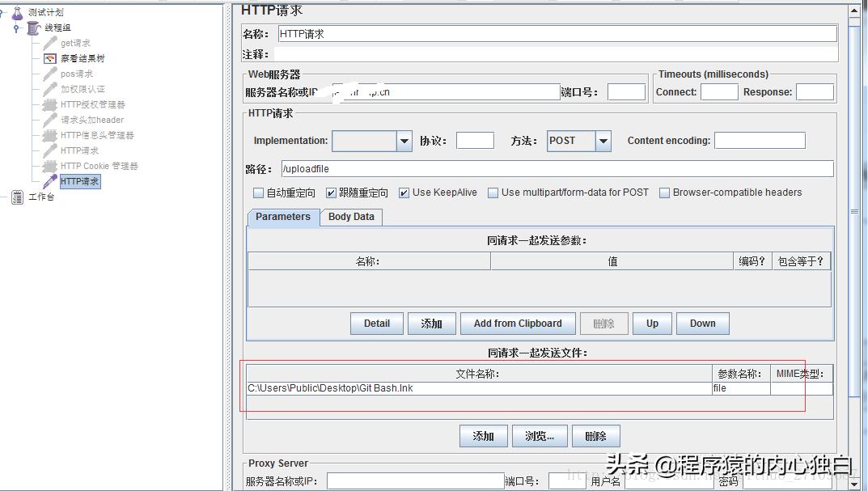868x491 pixels.
Task: Click the HTTP Cookie 管理器 icon
Action: click(x=48, y=166)
